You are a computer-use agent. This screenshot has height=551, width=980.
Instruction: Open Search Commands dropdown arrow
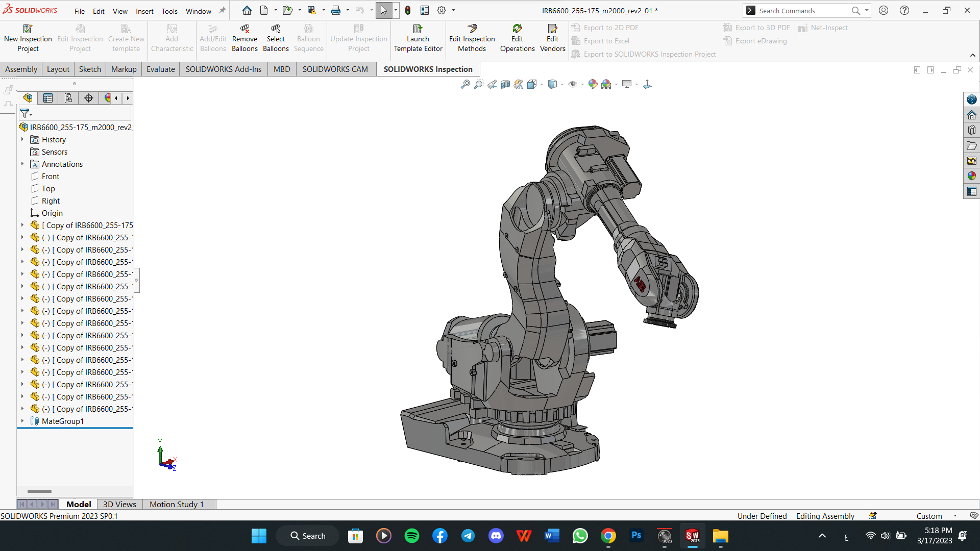point(867,10)
